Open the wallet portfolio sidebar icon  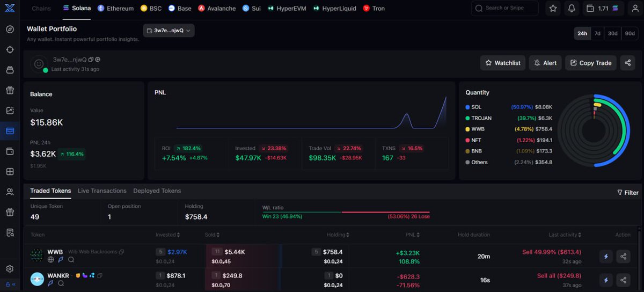click(x=10, y=131)
